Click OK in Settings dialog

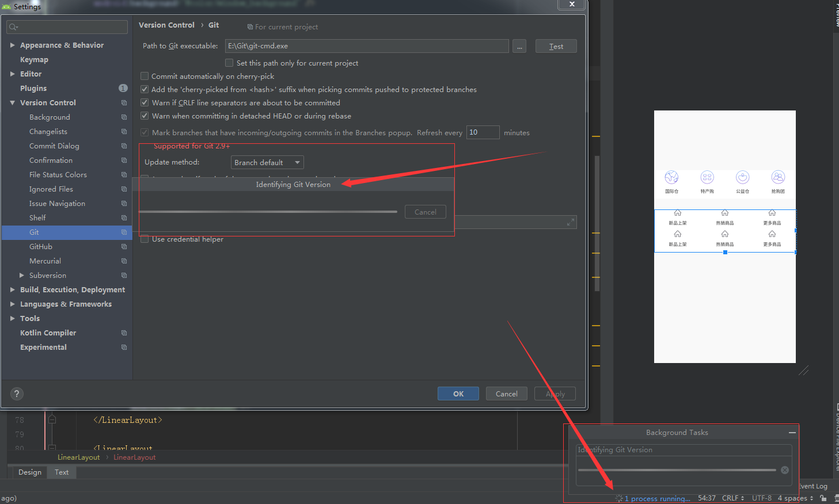(458, 394)
